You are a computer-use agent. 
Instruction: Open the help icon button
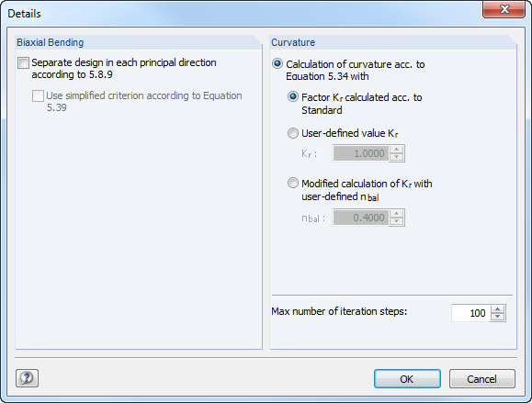pos(28,378)
